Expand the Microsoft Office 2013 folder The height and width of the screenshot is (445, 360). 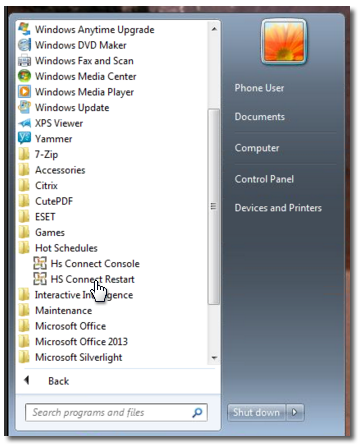(x=73, y=342)
